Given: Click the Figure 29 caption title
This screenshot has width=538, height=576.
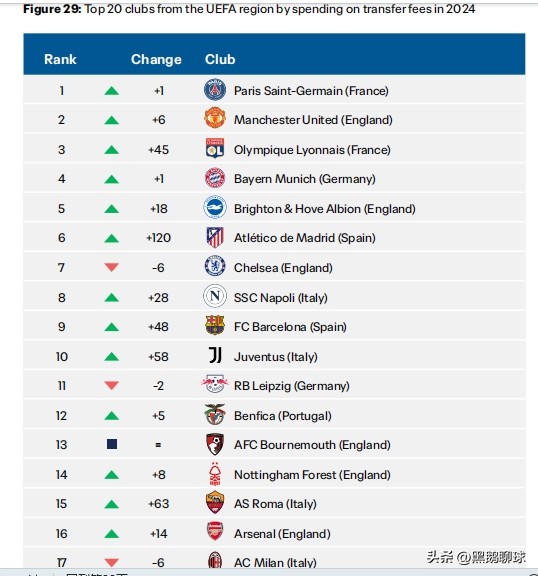Looking at the screenshot, I should [x=249, y=9].
